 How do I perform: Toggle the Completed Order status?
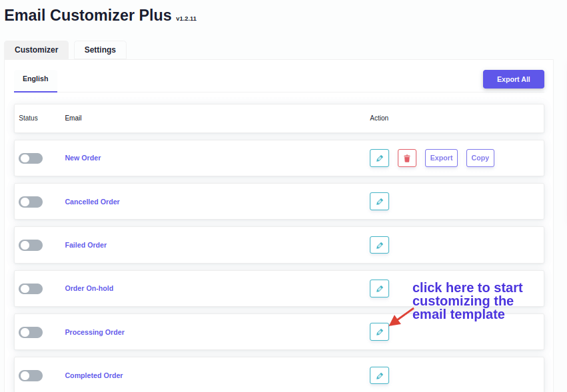coord(31,375)
